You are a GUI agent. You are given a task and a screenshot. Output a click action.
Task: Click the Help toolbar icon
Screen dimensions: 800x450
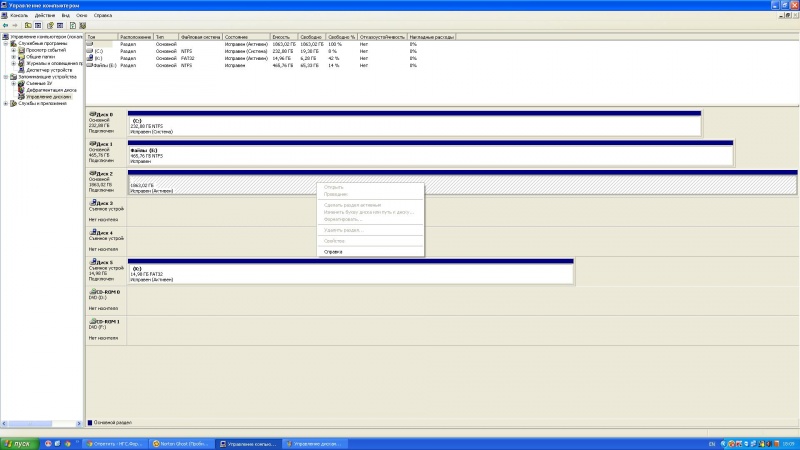72,26
